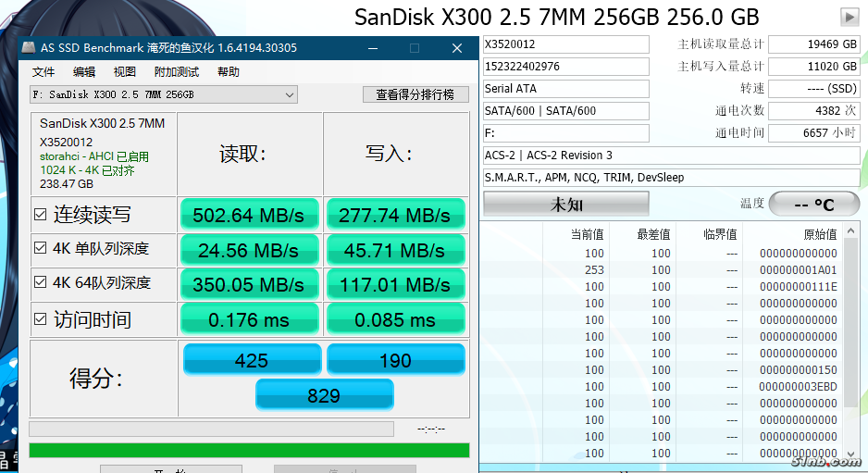Click the access time 0.085 ms write result
Image resolution: width=868 pixels, height=473 pixels.
(x=395, y=319)
